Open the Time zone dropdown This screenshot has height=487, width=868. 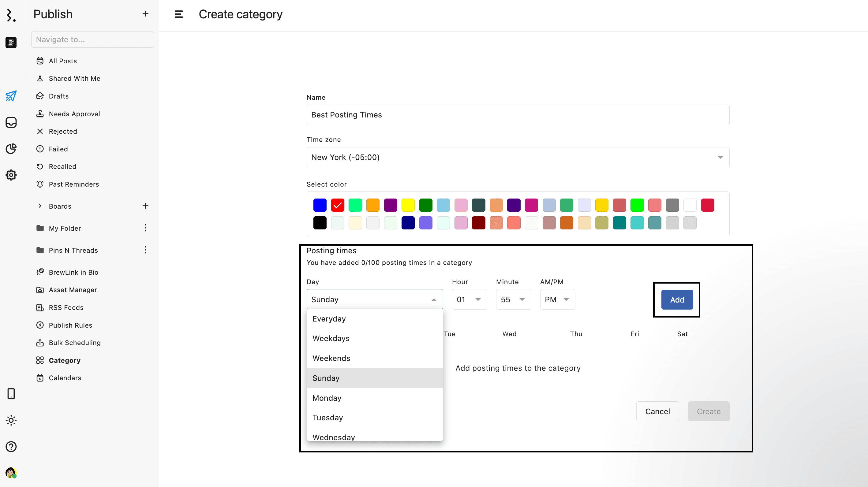point(518,157)
